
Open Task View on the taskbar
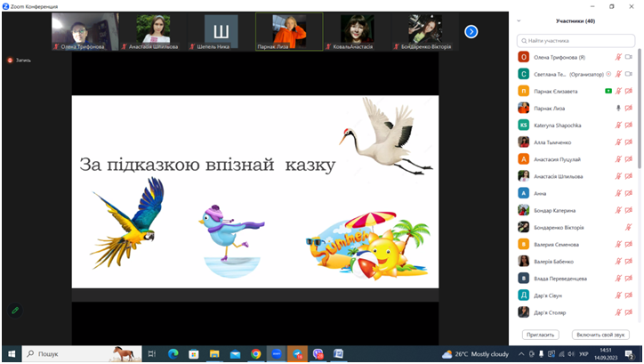point(150,353)
